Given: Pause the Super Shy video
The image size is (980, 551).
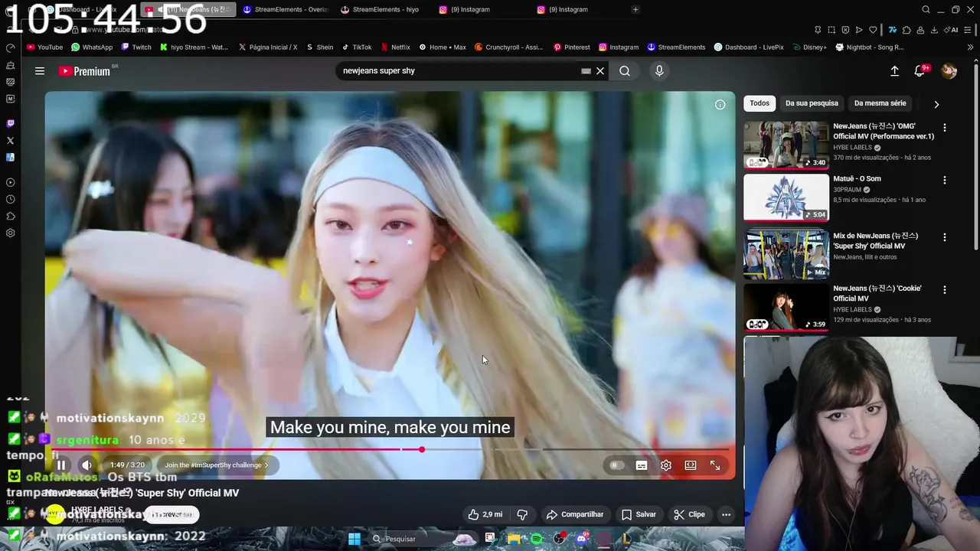Looking at the screenshot, I should (x=61, y=465).
